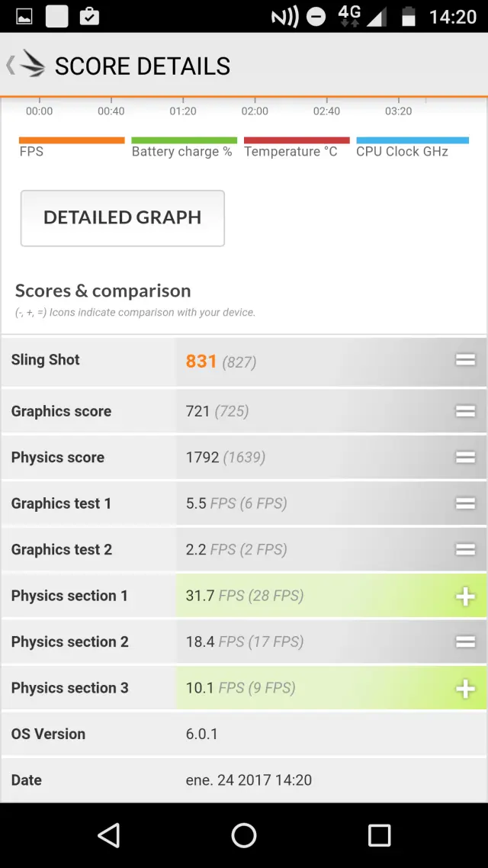488x868 pixels.
Task: Tap the equals icon on Graphics test 2
Action: 465,550
